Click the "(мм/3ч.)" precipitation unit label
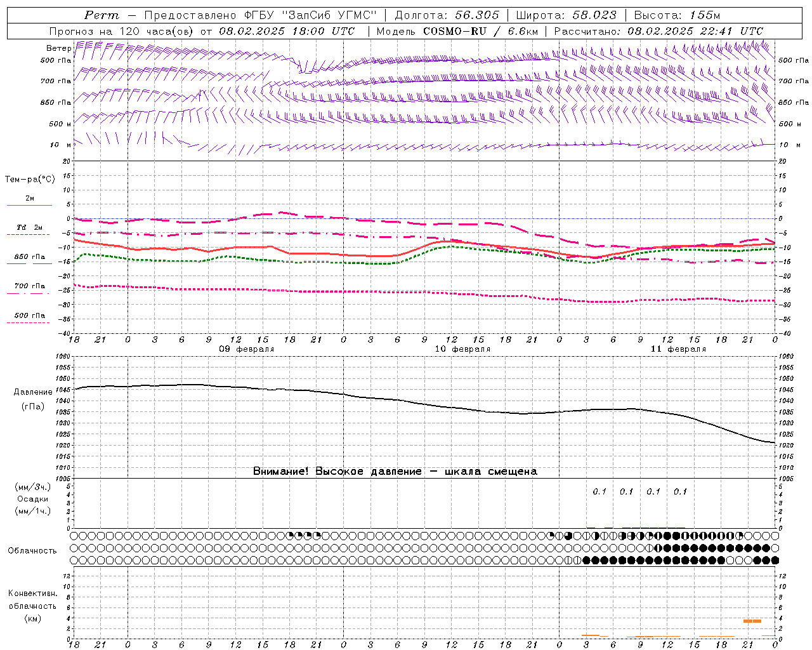This screenshot has height=650, width=812. coord(32,487)
